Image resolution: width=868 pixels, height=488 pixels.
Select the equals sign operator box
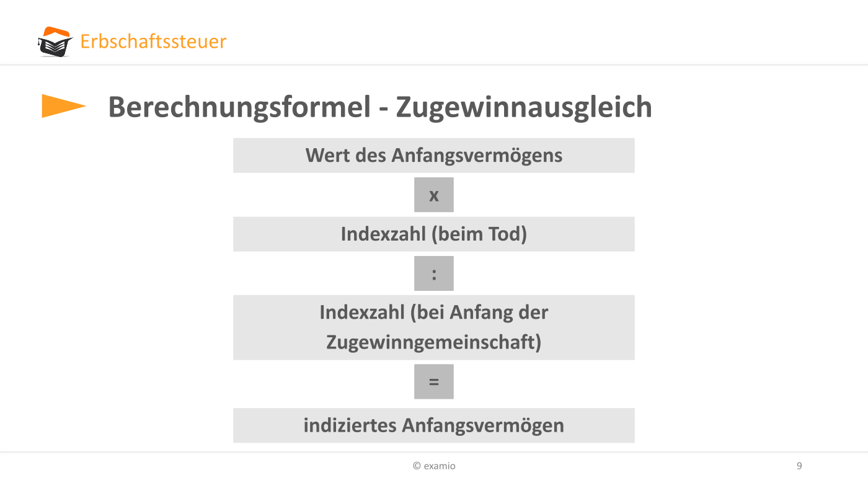pos(434,381)
